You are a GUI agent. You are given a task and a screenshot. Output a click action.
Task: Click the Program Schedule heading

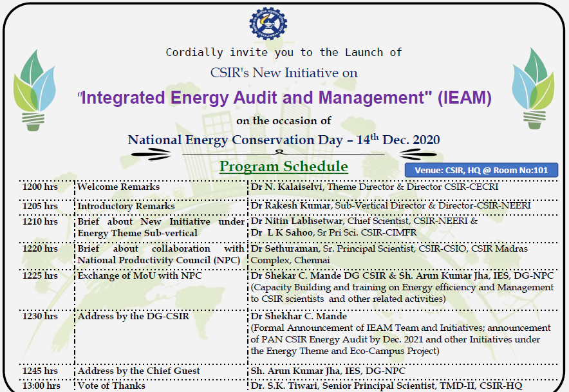pyautogui.click(x=284, y=167)
